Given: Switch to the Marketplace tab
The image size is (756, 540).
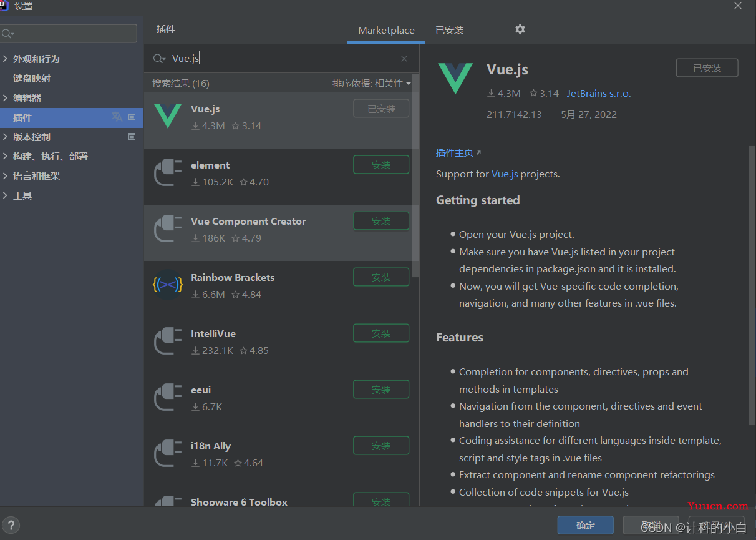Looking at the screenshot, I should pyautogui.click(x=386, y=30).
